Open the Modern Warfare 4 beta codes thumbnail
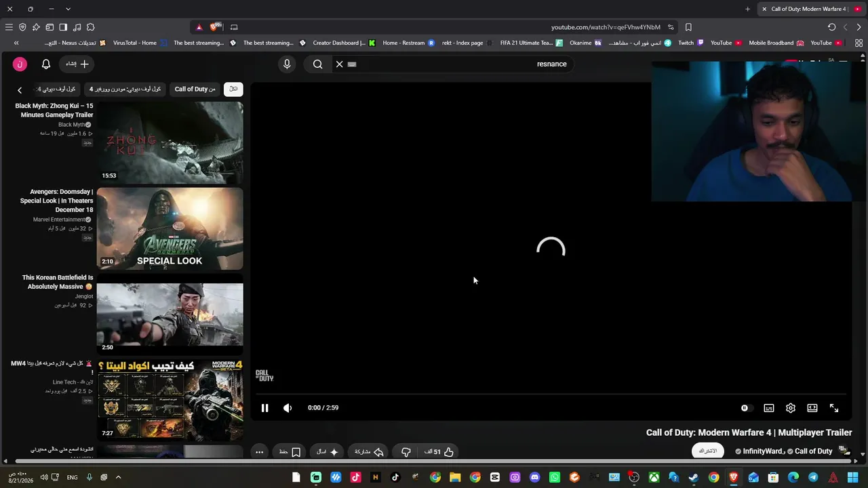The width and height of the screenshot is (868, 488). [170, 401]
